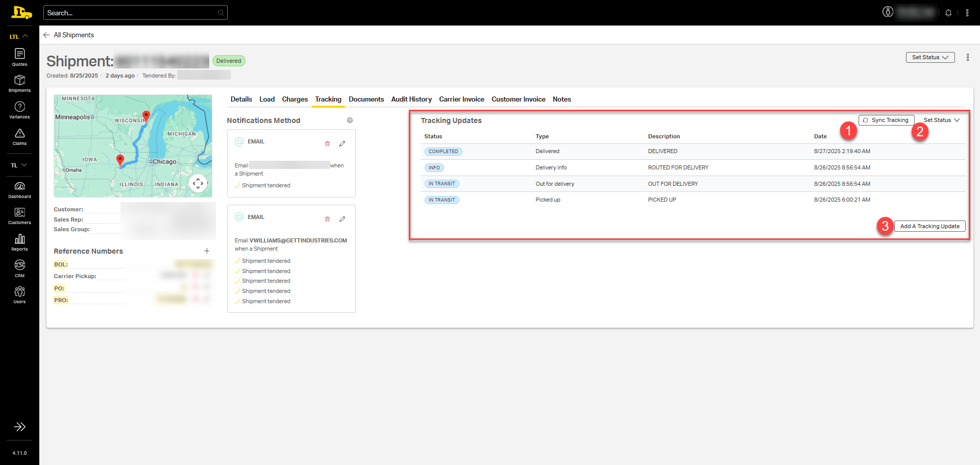
Task: Edit the second EMAIL notification
Action: pyautogui.click(x=342, y=219)
